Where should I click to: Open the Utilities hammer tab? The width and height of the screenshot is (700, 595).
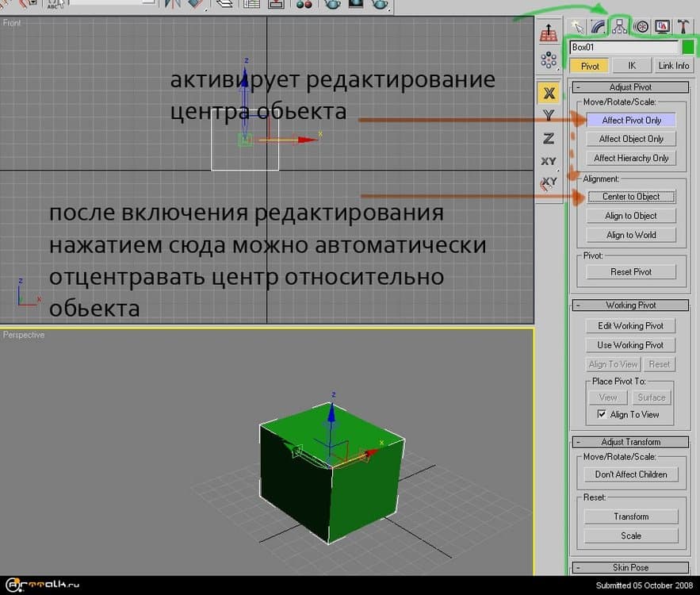682,26
